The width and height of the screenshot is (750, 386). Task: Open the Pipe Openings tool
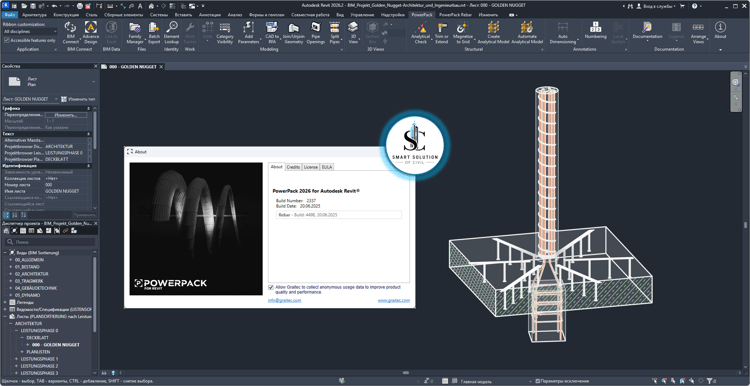pos(315,32)
